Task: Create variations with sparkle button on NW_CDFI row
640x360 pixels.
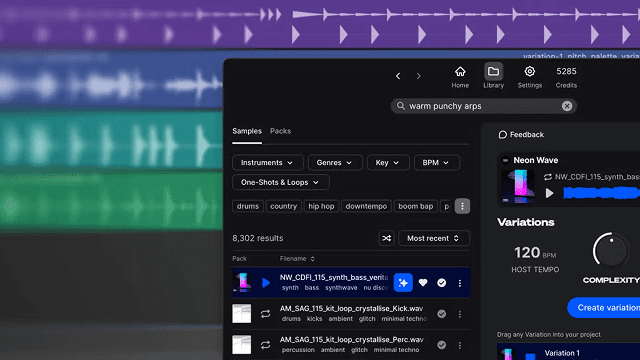Action: click(403, 283)
